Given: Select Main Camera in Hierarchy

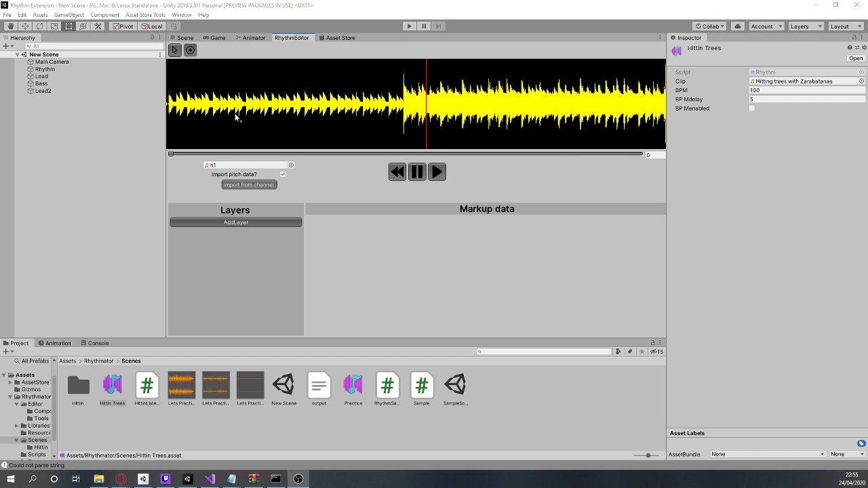Looking at the screenshot, I should (52, 62).
